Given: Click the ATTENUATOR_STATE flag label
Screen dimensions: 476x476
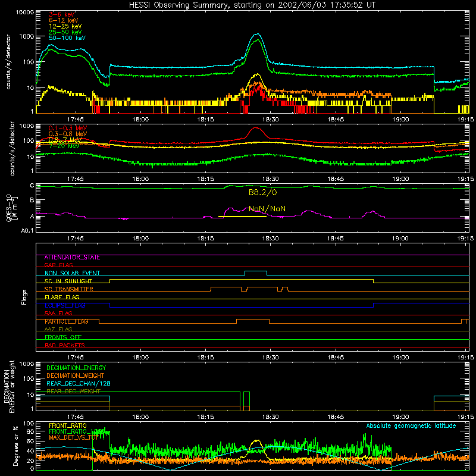Looking at the screenshot, I should (72, 258).
